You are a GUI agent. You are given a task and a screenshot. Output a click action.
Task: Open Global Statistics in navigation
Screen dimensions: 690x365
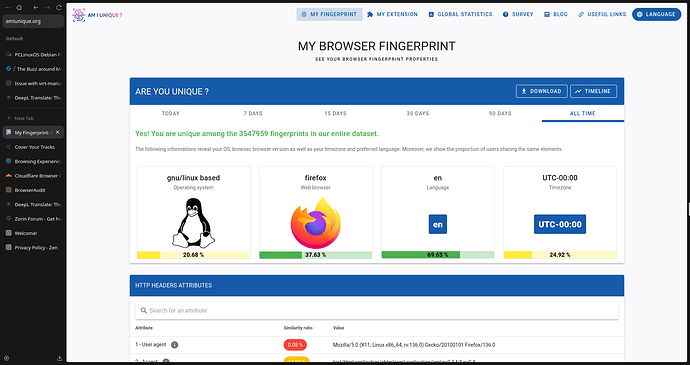coord(460,14)
